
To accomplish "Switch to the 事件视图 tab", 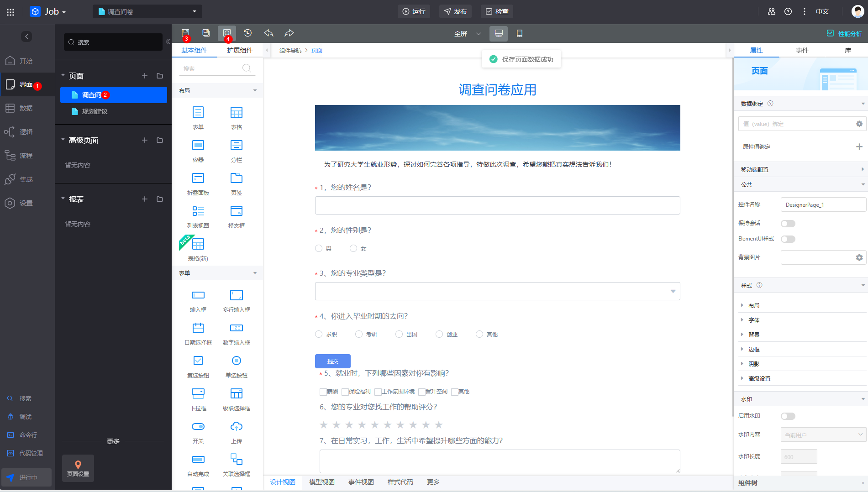I will click(x=361, y=482).
